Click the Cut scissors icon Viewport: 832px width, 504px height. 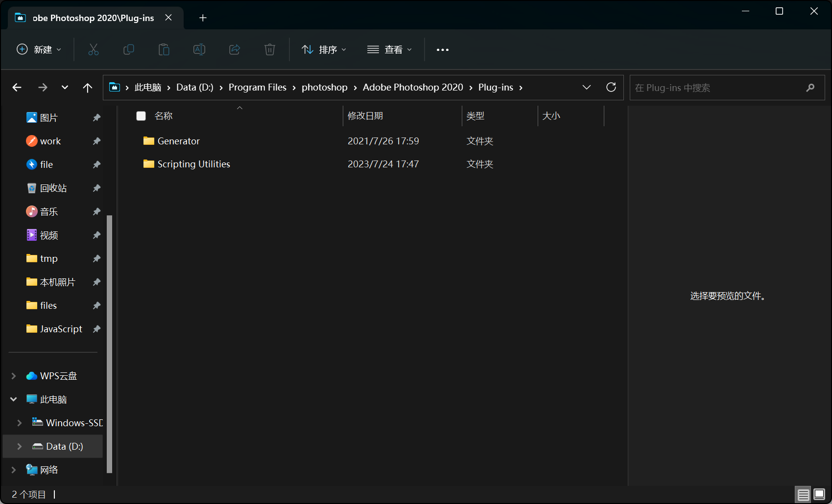pos(94,49)
